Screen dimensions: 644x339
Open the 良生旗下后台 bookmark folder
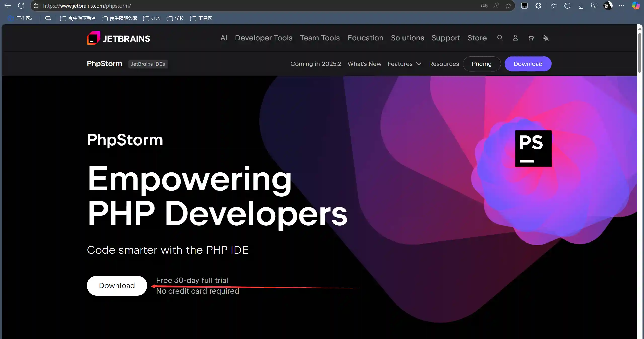pos(78,18)
